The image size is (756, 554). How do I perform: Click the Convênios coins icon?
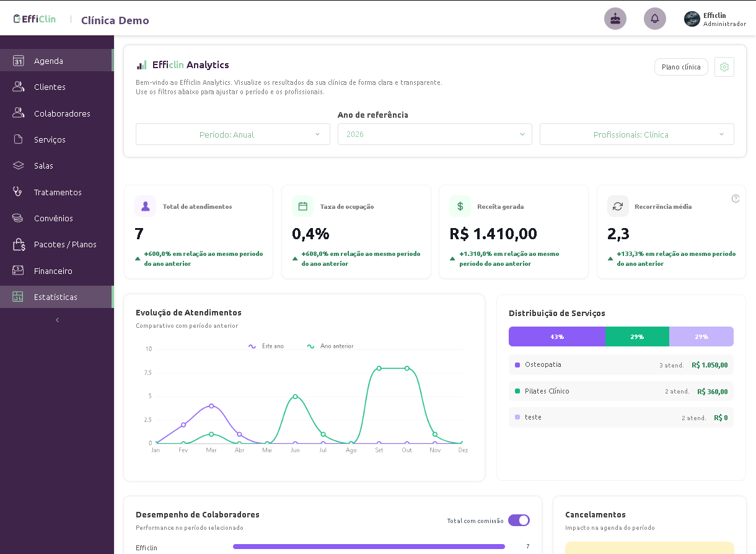19,218
